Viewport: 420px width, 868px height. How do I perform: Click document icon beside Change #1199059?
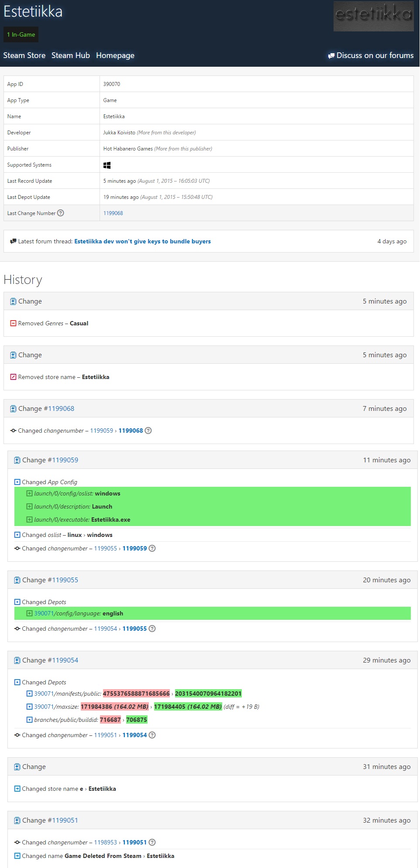pyautogui.click(x=17, y=460)
